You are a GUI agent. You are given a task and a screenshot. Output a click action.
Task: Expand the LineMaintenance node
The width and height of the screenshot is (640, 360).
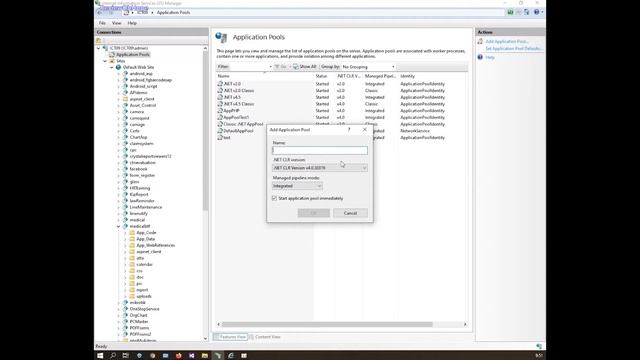pyautogui.click(x=119, y=207)
